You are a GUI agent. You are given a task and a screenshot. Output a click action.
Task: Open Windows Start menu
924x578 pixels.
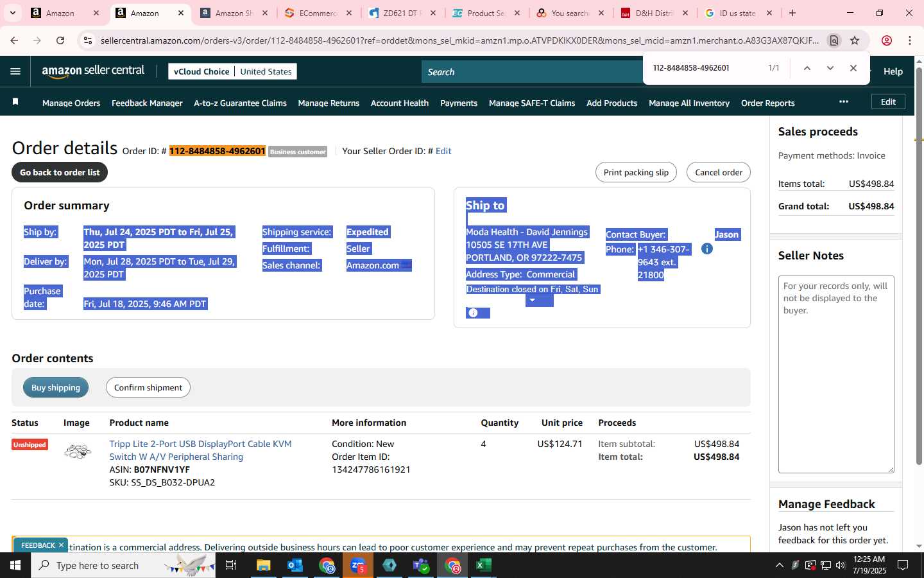(15, 565)
